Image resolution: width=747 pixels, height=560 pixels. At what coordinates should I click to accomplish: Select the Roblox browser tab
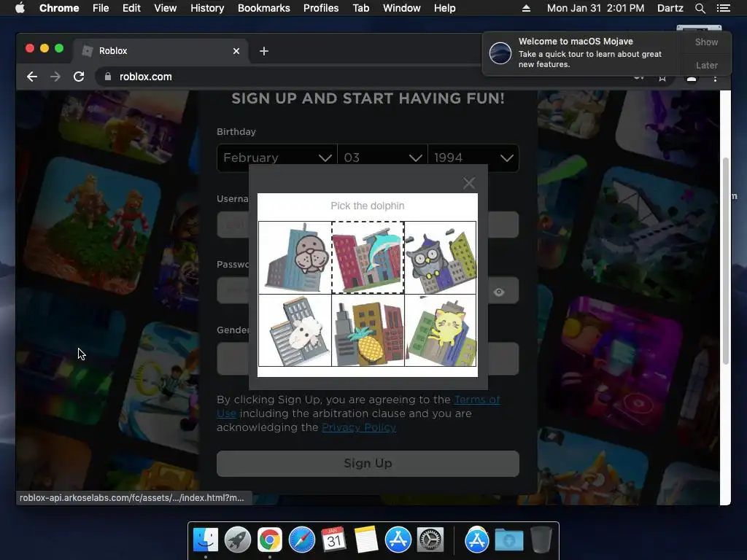[x=160, y=51]
